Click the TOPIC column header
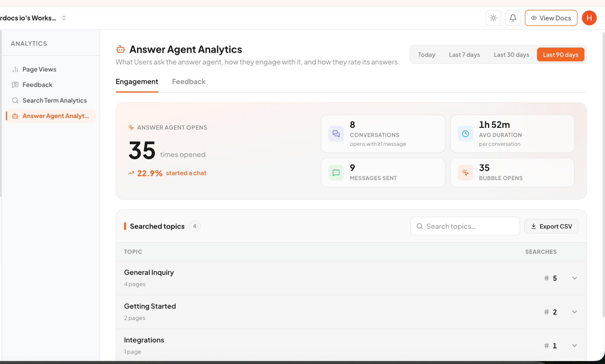 click(133, 252)
